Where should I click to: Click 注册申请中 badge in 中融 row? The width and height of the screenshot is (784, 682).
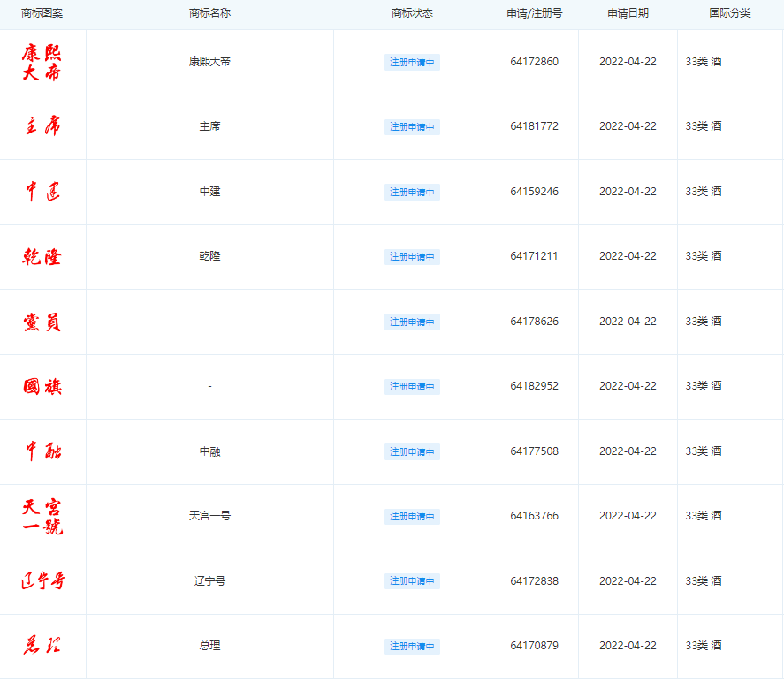pos(412,451)
